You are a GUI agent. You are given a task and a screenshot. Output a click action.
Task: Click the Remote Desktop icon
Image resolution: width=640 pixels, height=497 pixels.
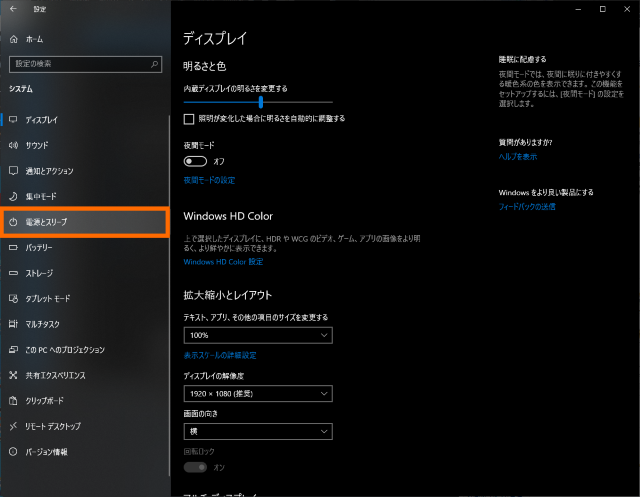tap(14, 426)
